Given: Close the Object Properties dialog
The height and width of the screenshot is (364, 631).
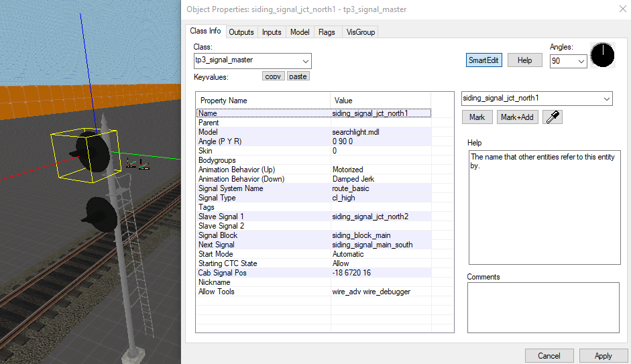Looking at the screenshot, I should tap(622, 9).
